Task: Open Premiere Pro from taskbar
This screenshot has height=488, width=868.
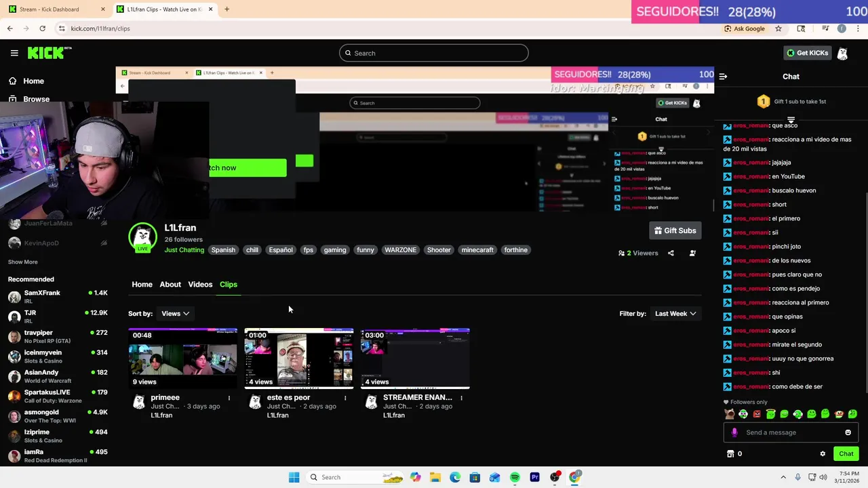Action: [x=534, y=477]
